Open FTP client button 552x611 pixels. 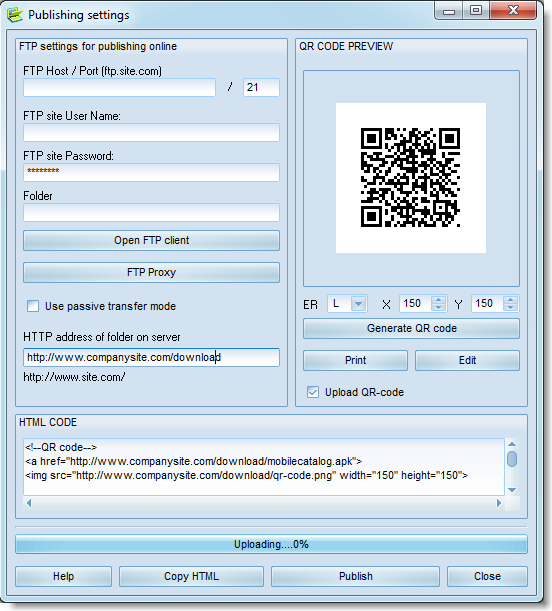[x=151, y=240]
